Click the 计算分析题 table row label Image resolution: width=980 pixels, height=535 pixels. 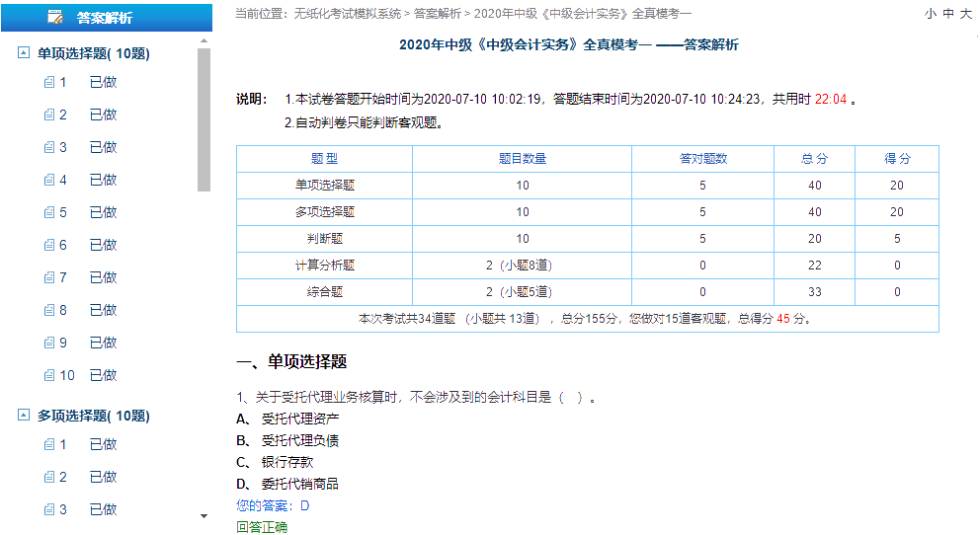(325, 266)
